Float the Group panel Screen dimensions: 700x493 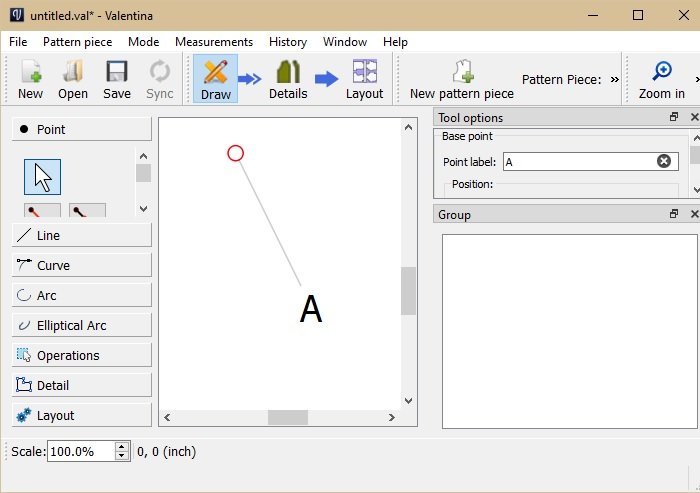[x=674, y=214]
